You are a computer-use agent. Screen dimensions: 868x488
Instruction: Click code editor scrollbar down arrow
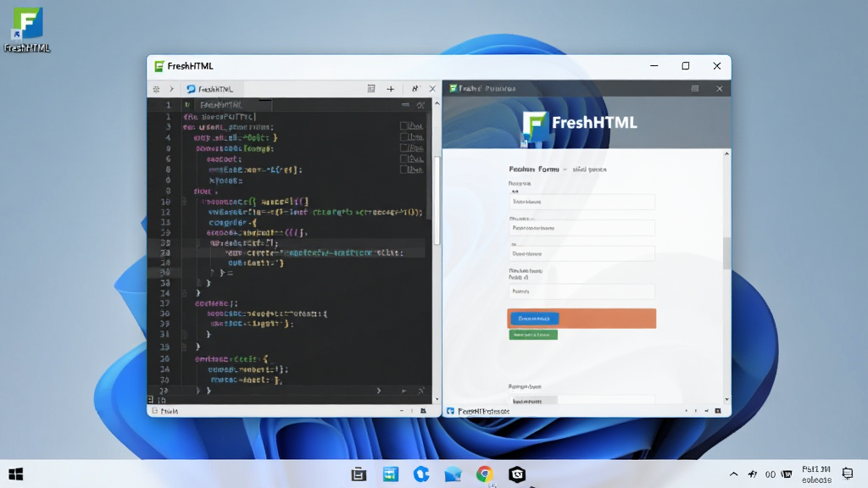click(437, 399)
